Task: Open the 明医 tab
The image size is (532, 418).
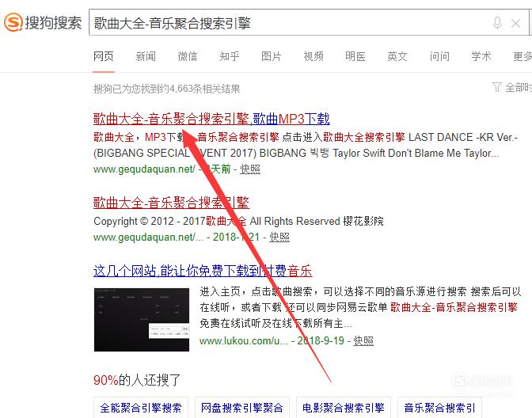Action: point(355,56)
